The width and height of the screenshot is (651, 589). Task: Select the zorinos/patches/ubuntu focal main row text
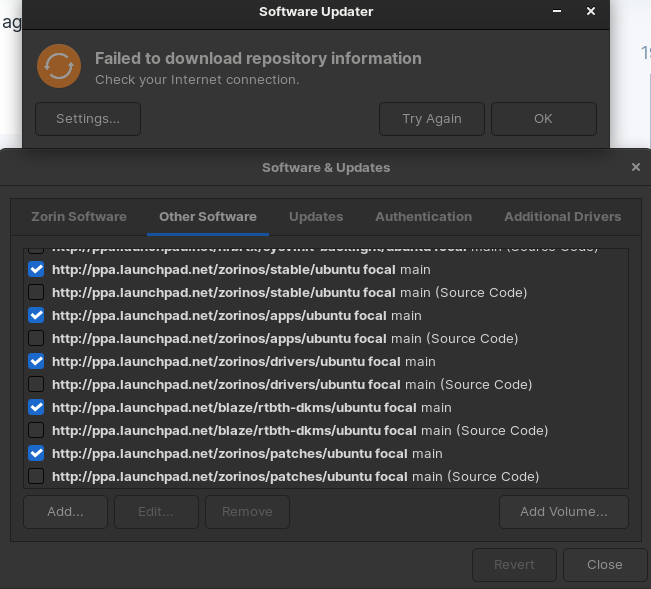coord(247,454)
